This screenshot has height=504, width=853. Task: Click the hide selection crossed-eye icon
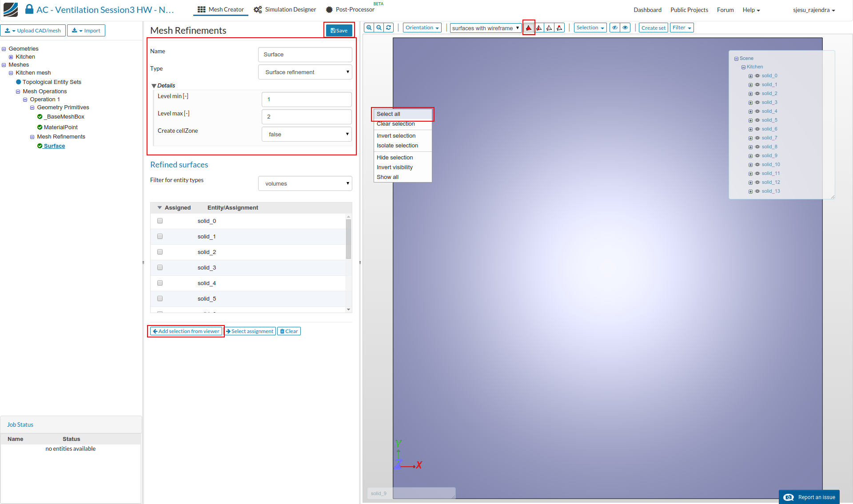pos(615,28)
